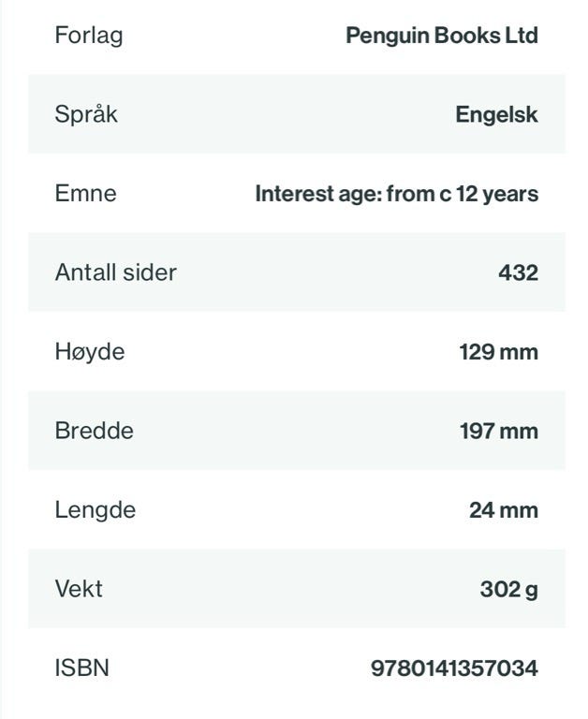The width and height of the screenshot is (588, 719).
Task: Select the 129 mm height value
Action: [x=498, y=352]
